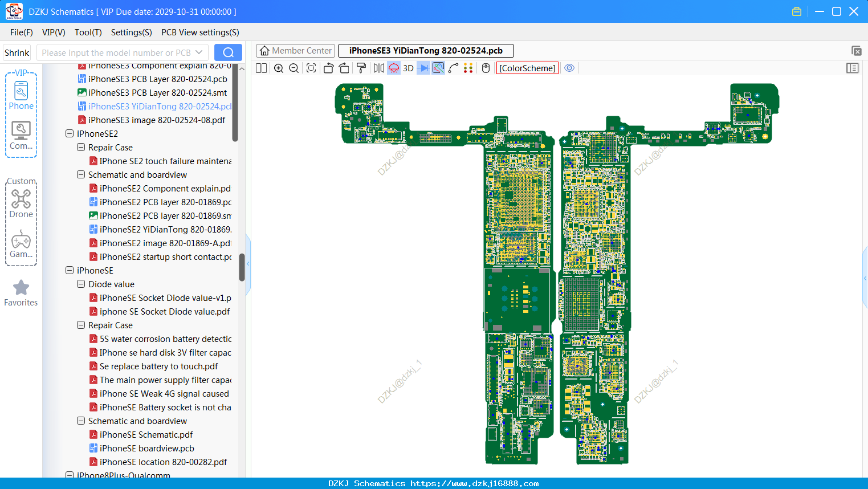Open iPhoneSE3 PCB Layer 820-02524.smt
This screenshot has width=868, height=489.
click(x=152, y=92)
